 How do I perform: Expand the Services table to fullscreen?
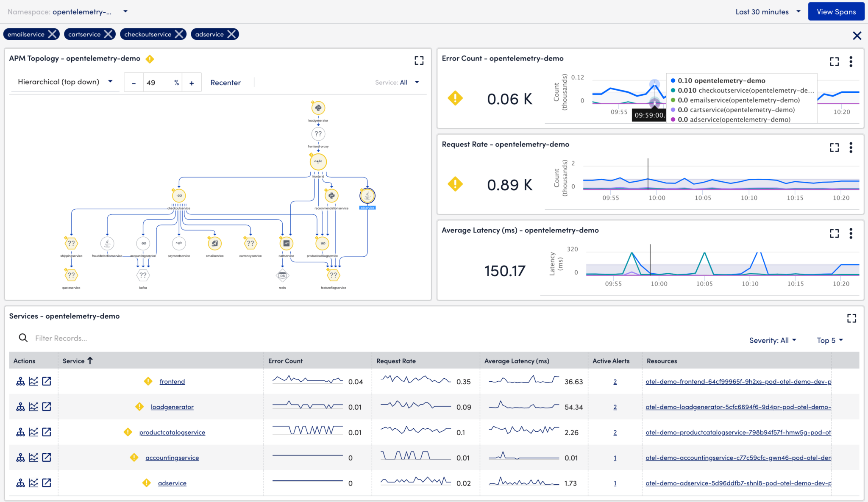pyautogui.click(x=852, y=318)
